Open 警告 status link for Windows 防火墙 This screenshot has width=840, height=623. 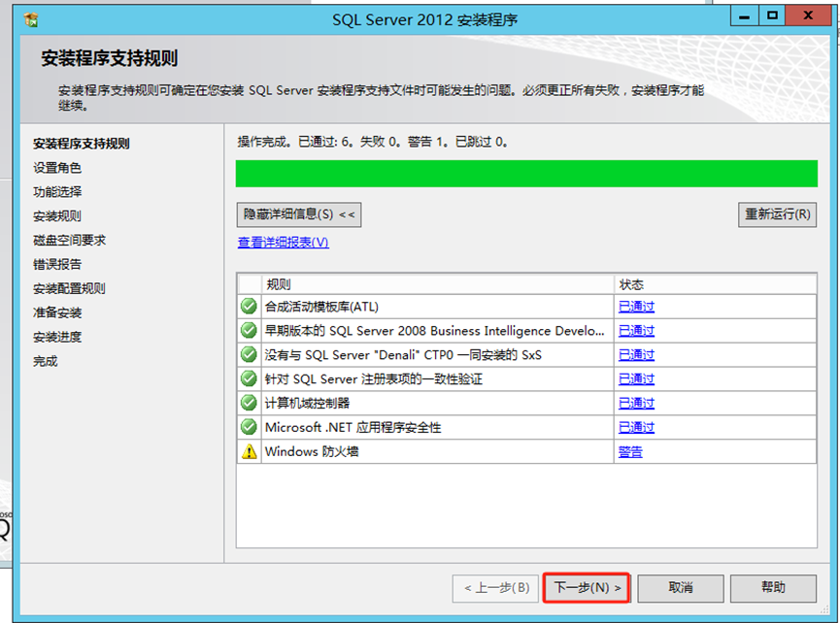tap(630, 452)
